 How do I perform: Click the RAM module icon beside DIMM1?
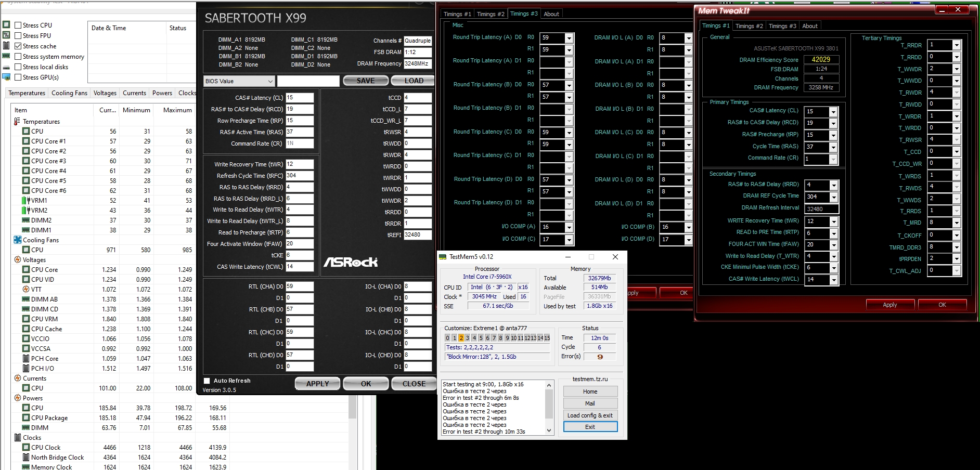tap(26, 230)
